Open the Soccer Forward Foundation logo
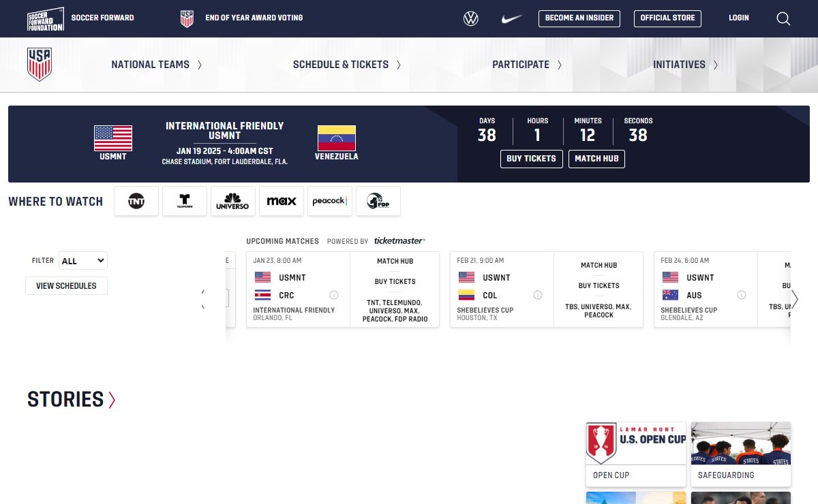The height and width of the screenshot is (504, 818). point(46,18)
